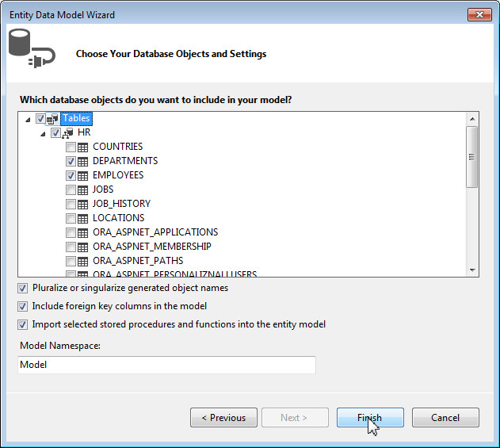This screenshot has height=448, width=500.
Task: Toggle Include foreign key columns option
Action: pos(22,307)
